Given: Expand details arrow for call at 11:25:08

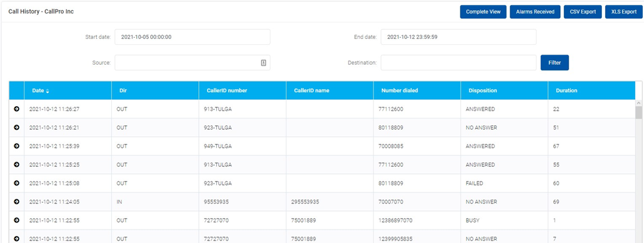Looking at the screenshot, I should (17, 183).
